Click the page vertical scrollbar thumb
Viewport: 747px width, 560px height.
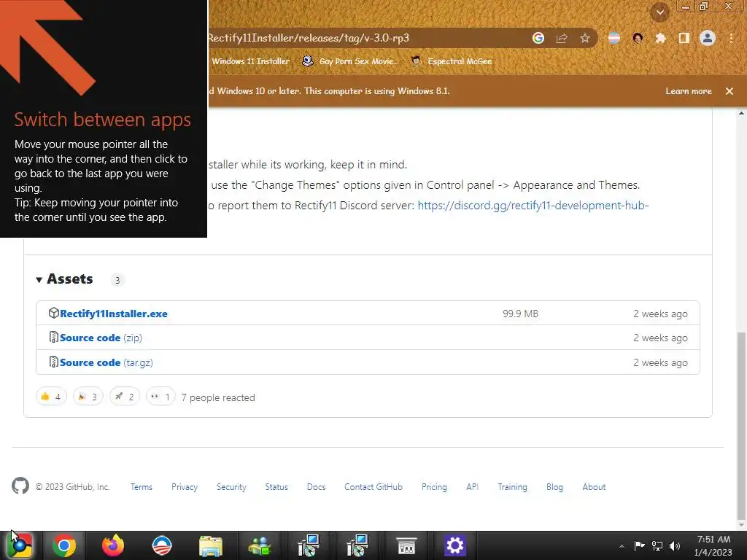pos(741,426)
